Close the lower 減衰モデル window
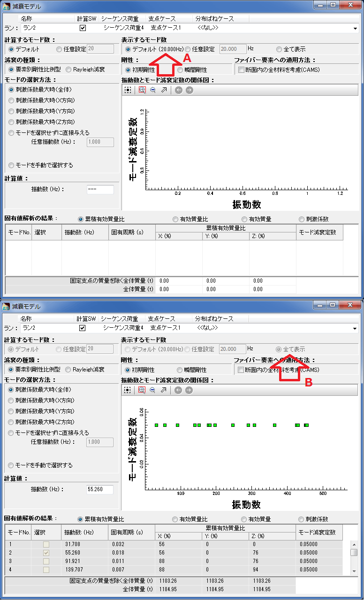This screenshot has width=364, height=602. (x=350, y=305)
